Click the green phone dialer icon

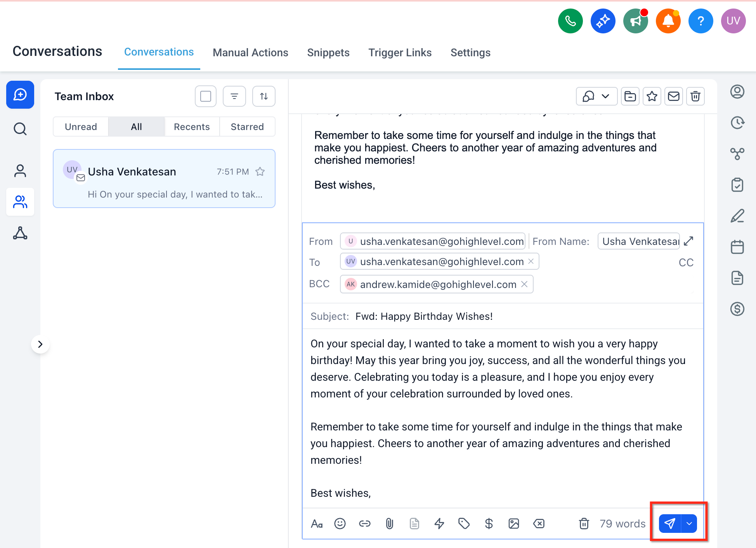570,21
